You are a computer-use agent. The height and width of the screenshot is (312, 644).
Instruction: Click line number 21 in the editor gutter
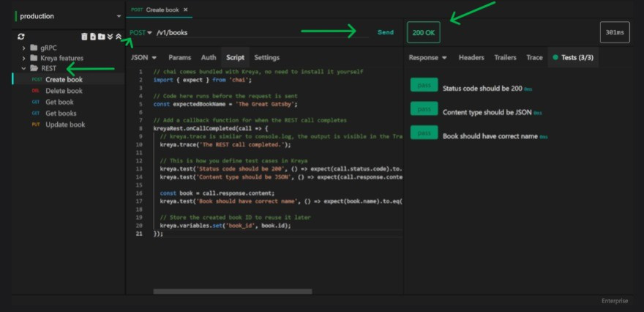(x=139, y=234)
